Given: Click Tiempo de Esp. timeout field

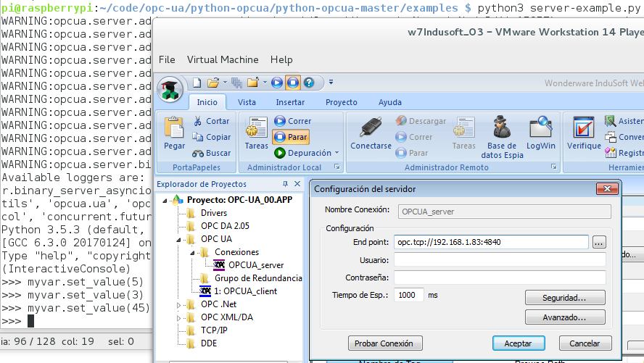Looking at the screenshot, I should [408, 295].
